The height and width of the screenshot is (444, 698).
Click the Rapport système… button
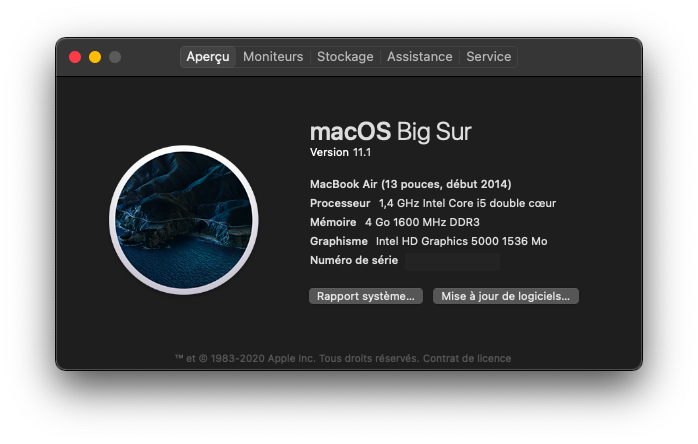(x=366, y=296)
